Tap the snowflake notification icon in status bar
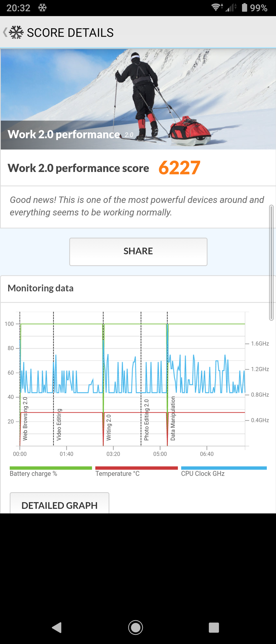Screen dimensions: 276x644 [42, 8]
